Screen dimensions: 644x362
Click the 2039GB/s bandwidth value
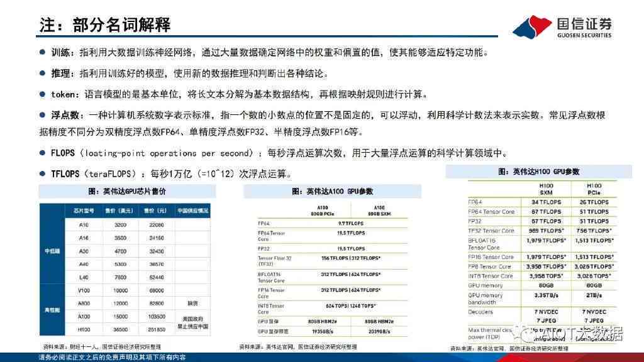click(x=379, y=331)
